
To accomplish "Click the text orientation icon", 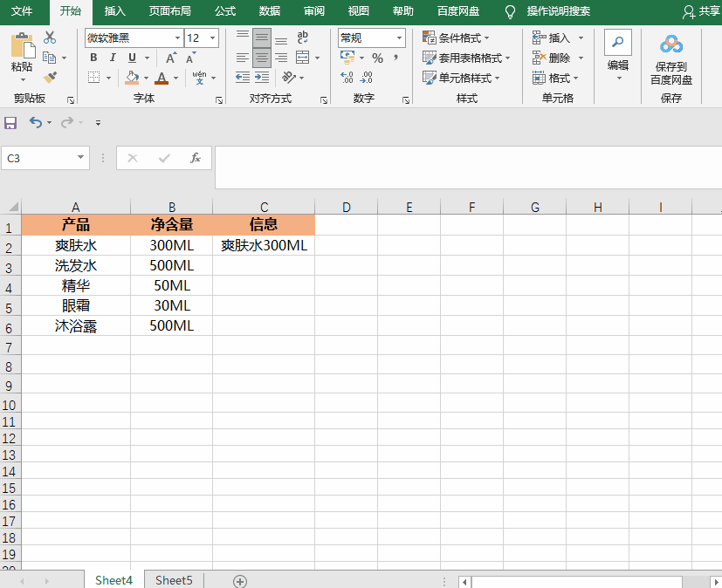I will tap(289, 78).
